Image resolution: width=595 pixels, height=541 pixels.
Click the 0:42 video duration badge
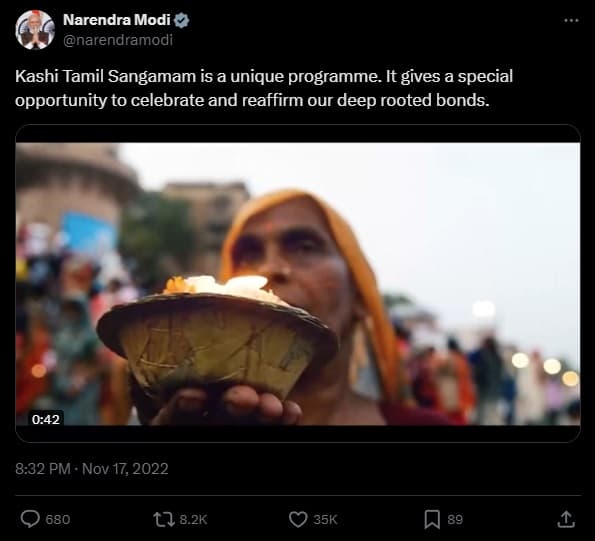coord(46,419)
